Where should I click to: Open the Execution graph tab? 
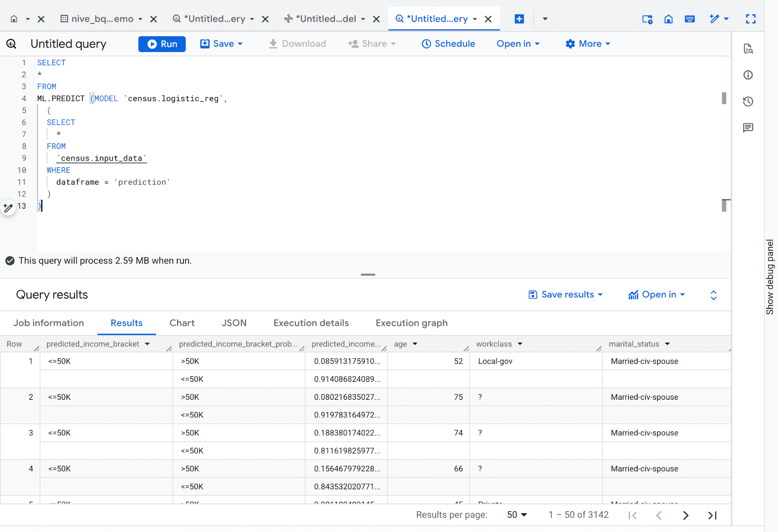point(411,323)
